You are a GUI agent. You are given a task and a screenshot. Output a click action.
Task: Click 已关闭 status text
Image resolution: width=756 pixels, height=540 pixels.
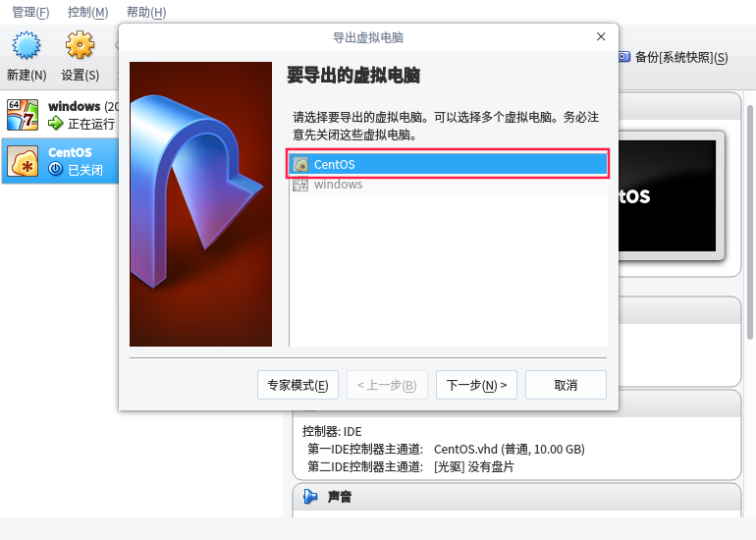click(85, 170)
